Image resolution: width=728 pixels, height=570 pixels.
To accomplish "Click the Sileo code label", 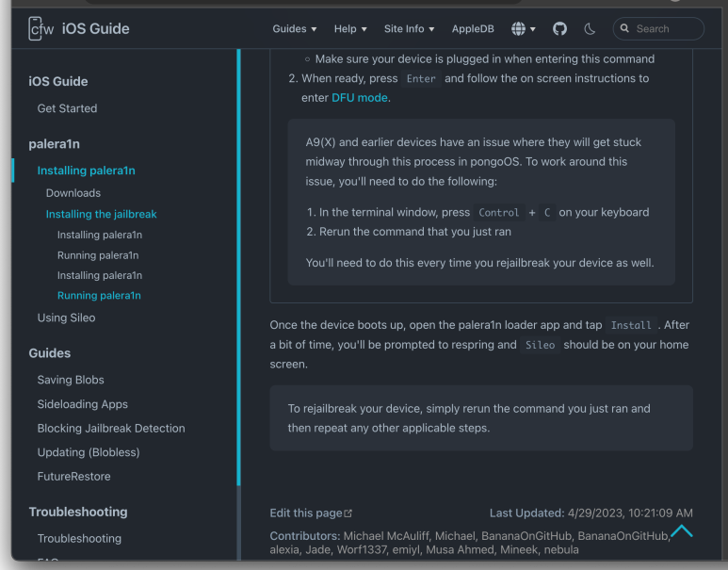I will [x=540, y=345].
